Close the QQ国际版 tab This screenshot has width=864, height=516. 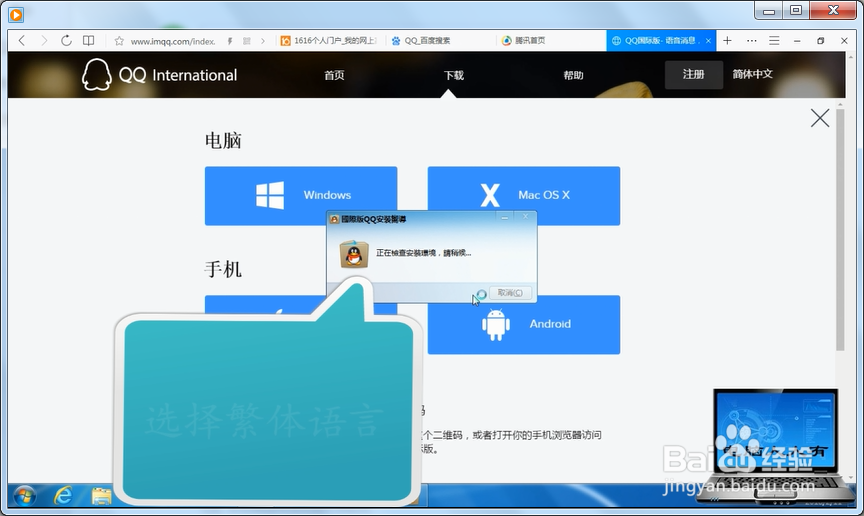tap(708, 41)
